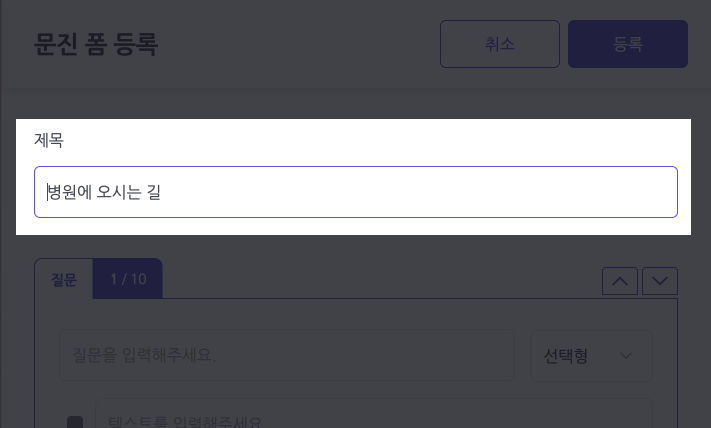
Task: Move the question up with the up-chevron icon
Action: (x=619, y=281)
